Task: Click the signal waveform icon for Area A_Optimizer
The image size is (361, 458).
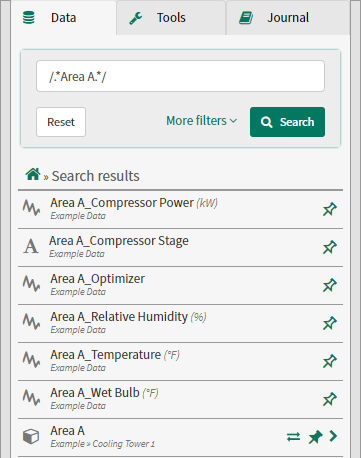Action: (x=31, y=284)
